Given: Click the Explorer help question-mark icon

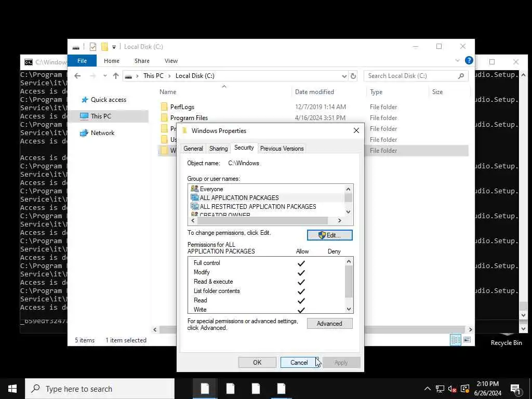Looking at the screenshot, I should pyautogui.click(x=469, y=60).
